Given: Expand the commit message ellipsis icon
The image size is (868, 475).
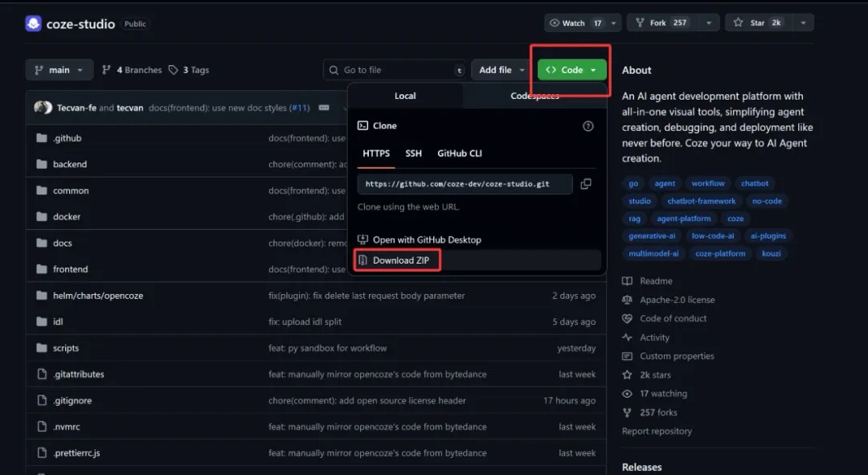Looking at the screenshot, I should click(x=324, y=108).
